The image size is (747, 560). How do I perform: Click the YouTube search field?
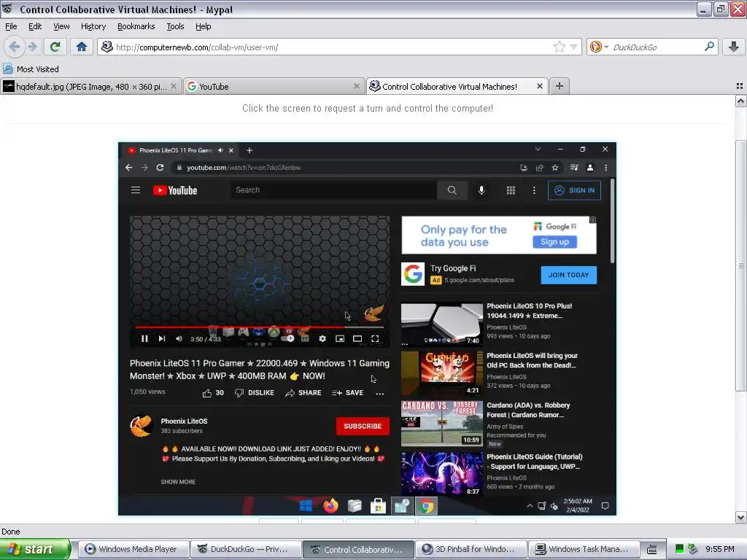click(333, 190)
